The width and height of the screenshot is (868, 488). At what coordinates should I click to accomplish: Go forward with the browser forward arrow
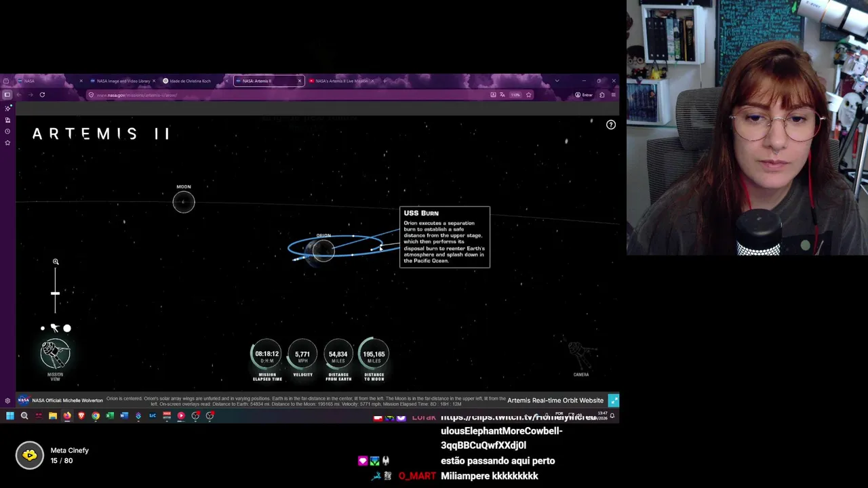tap(31, 95)
